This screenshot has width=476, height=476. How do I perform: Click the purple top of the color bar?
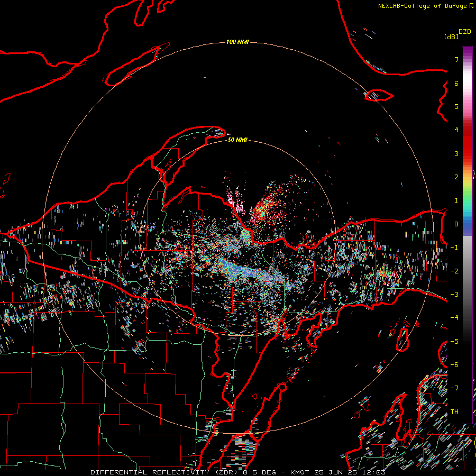point(467,52)
